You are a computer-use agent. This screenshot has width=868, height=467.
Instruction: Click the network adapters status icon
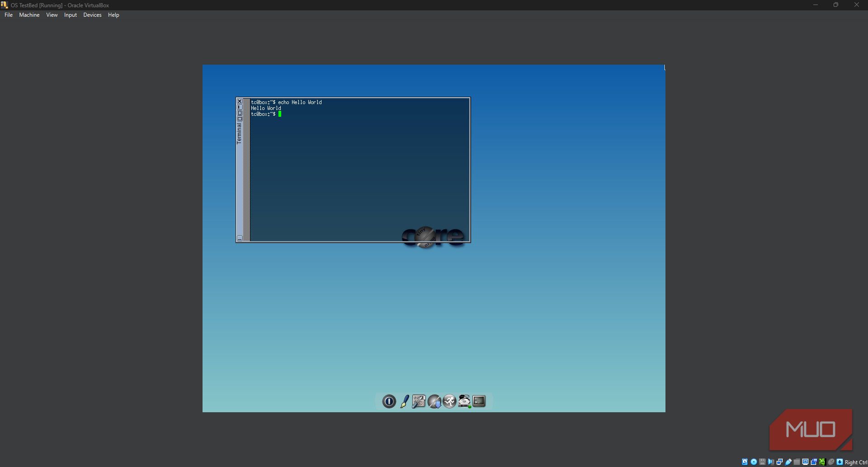(779, 462)
